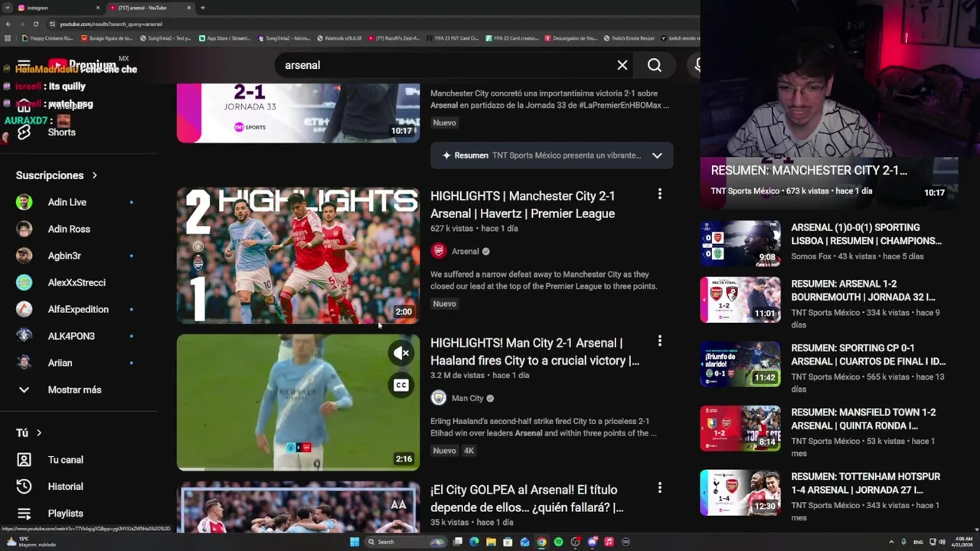980x551 pixels.
Task: Open the Jornada 33 TNT Sports thumbnail
Action: [298, 112]
